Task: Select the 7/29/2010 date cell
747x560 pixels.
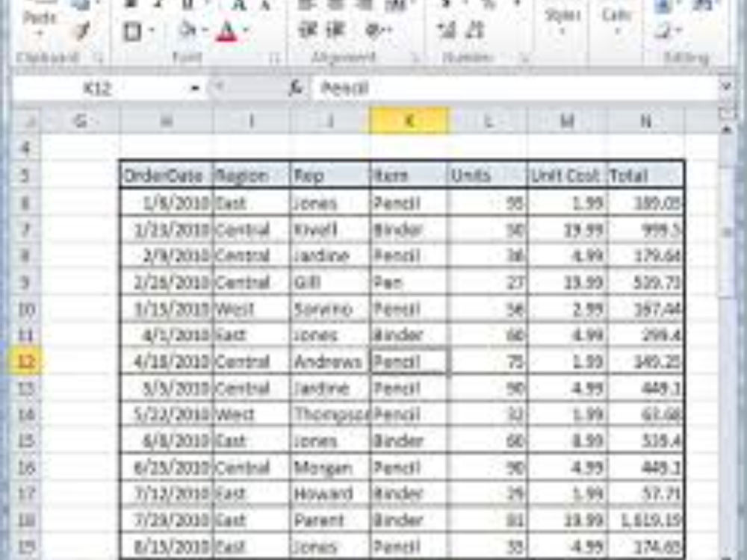Action: [167, 520]
